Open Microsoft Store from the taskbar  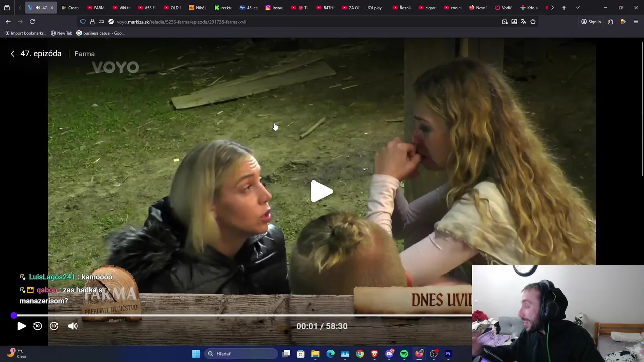pos(301,354)
